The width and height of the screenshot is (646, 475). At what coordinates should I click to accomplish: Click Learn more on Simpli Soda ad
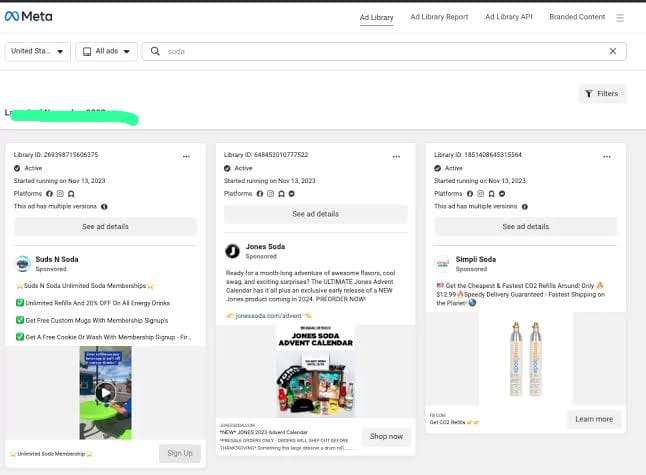pos(594,419)
